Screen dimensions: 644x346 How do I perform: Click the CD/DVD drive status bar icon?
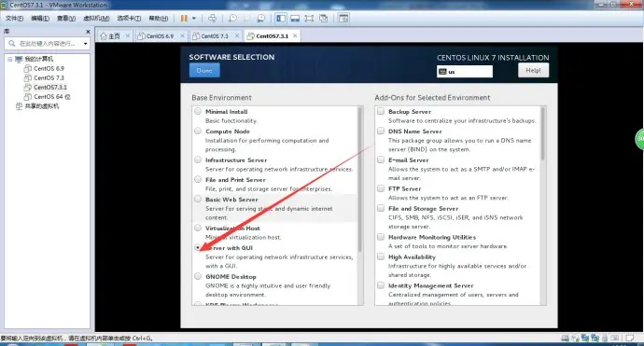coord(575,339)
